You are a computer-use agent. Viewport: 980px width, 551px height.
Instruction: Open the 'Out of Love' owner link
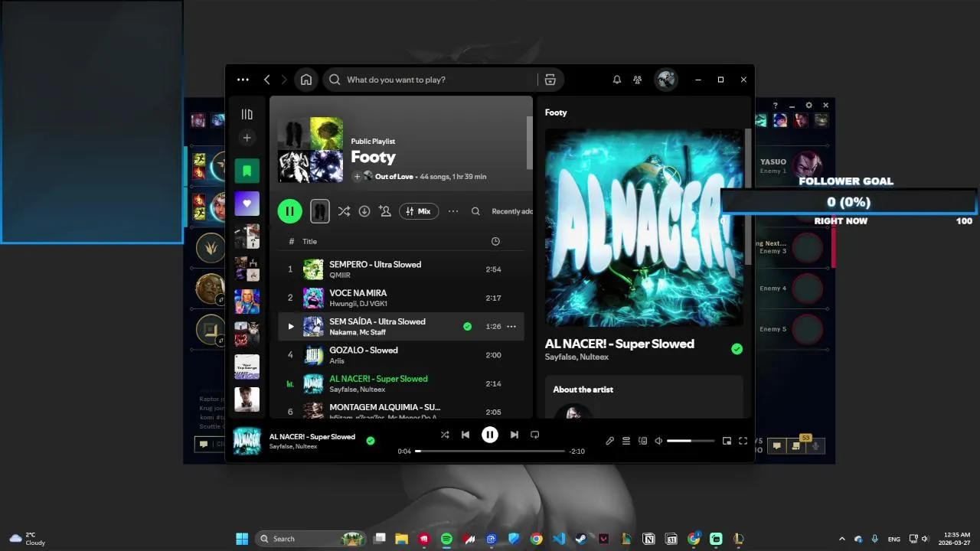tap(394, 177)
